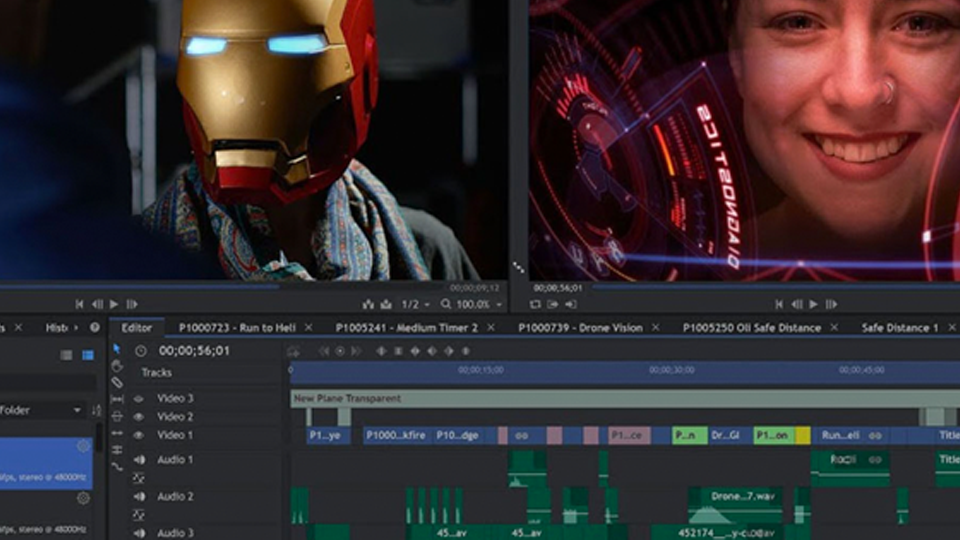
Task: Select the Roll edit tool
Action: pyautogui.click(x=117, y=449)
